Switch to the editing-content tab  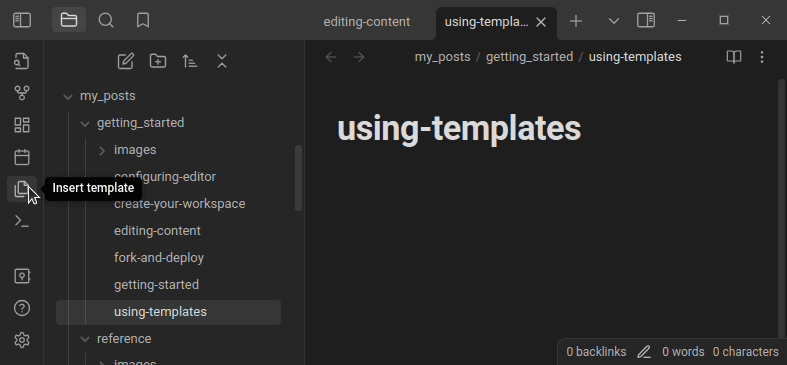tap(367, 22)
